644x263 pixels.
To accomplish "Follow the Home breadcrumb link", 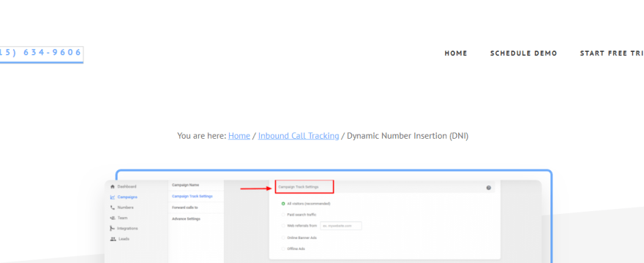I will 239,136.
